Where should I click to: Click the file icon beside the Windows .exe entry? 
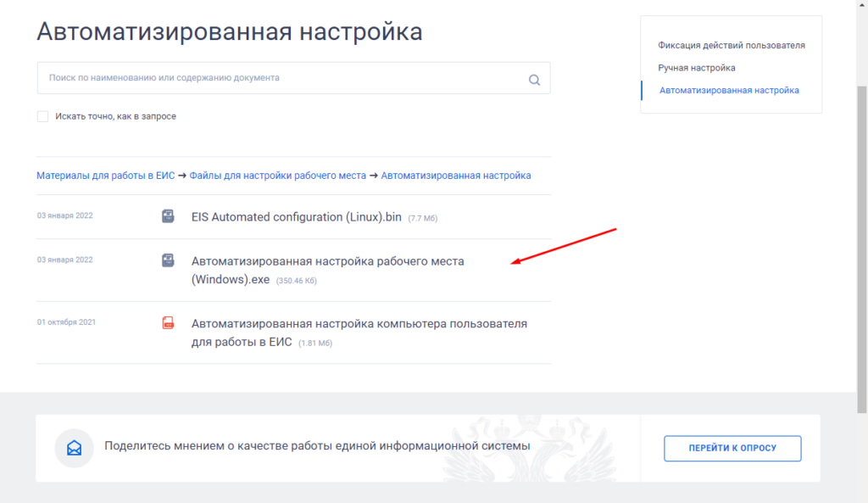pos(168,260)
